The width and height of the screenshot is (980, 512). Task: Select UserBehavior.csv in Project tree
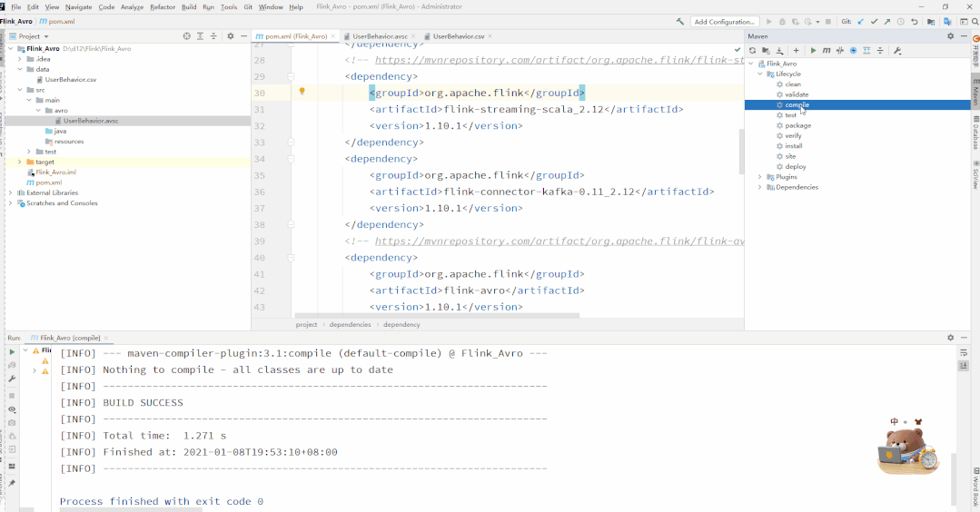(x=71, y=79)
